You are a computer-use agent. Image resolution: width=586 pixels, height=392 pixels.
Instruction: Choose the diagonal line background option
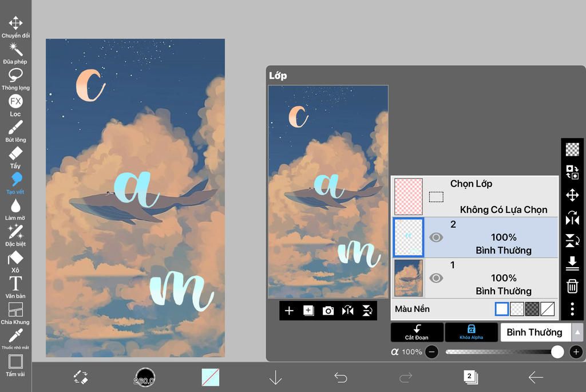(548, 309)
